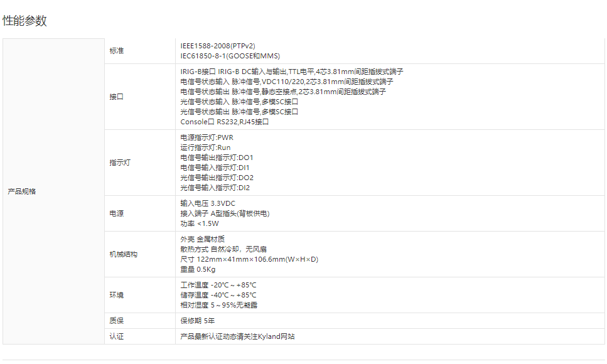Select the 产品规格 cell in the table
This screenshot has height=364, width=607.
22,191
